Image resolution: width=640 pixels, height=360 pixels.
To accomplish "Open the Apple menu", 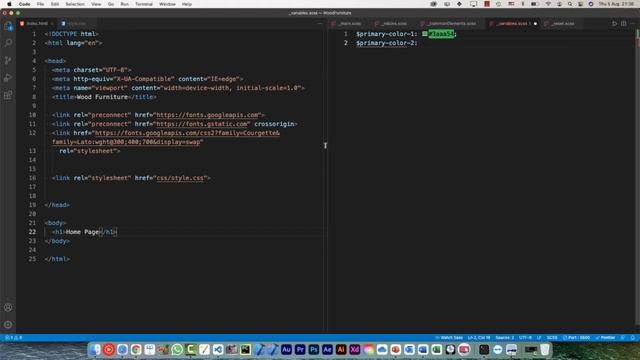I will 9,4.
